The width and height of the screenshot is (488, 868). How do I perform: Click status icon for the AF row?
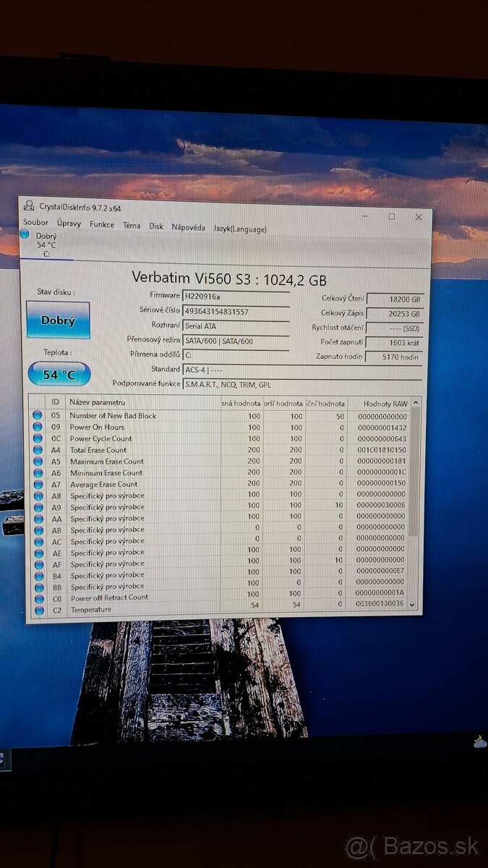coord(38,564)
